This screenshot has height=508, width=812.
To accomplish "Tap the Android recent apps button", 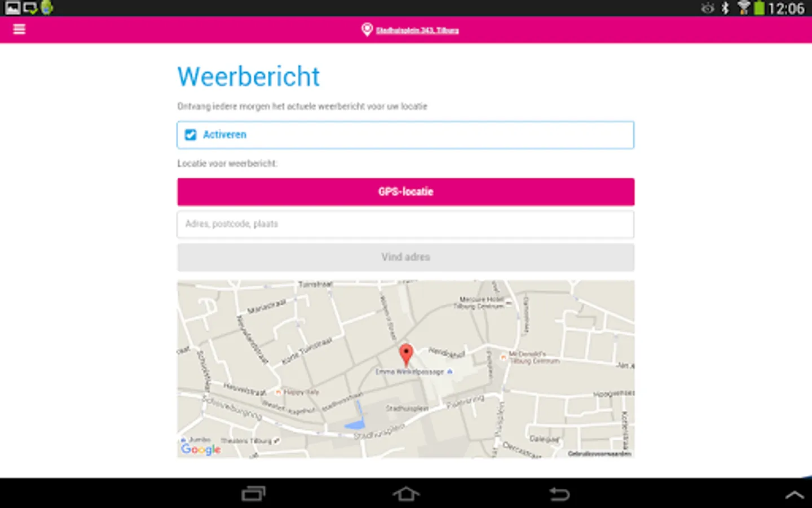I will tap(253, 494).
